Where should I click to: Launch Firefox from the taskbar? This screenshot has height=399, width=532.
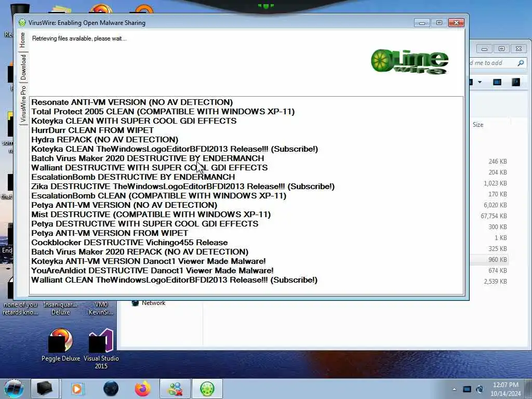(143, 389)
